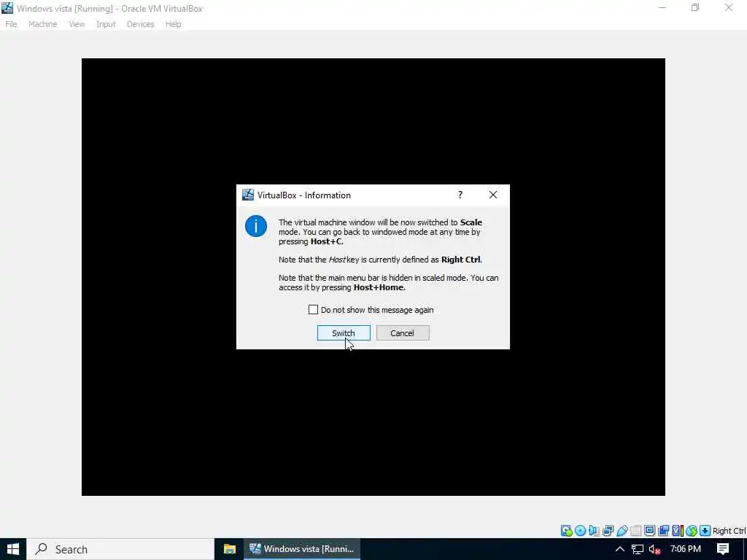Screen dimensions: 747x560
Task: Click the 7:06 PM taskbar clock
Action: 686,549
